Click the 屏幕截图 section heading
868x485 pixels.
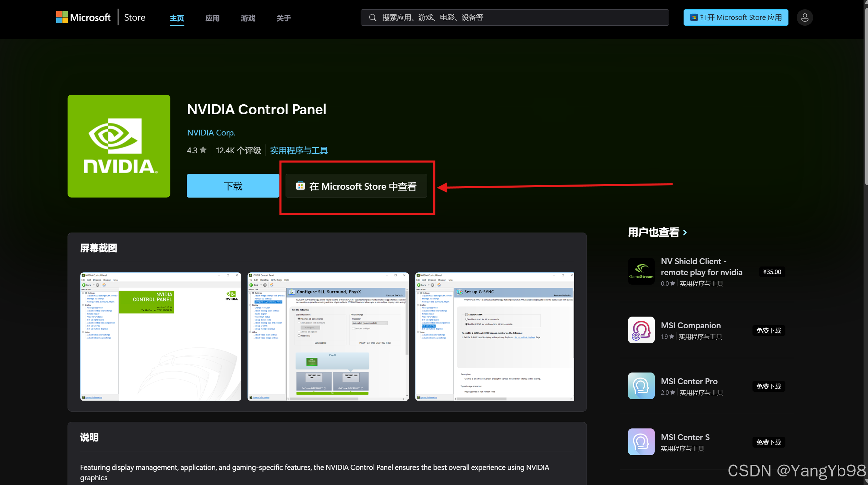[x=99, y=248]
